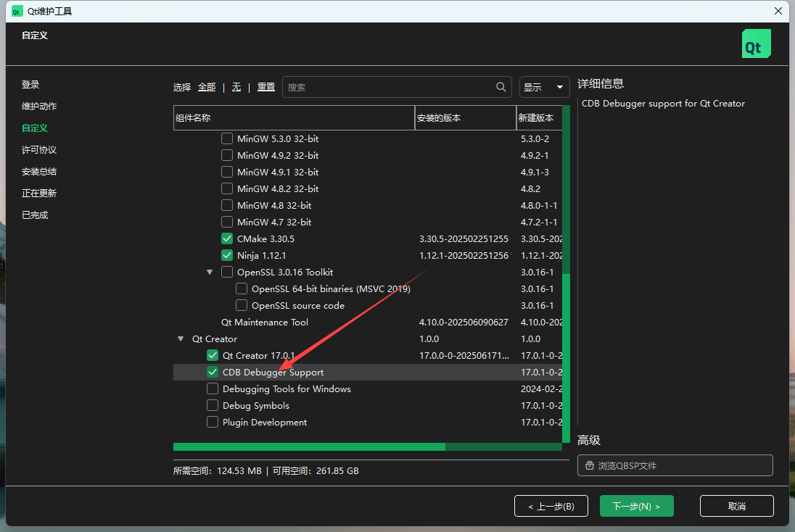The image size is (795, 532).
Task: Click new version 4.8.0-1-1 cell
Action: [x=539, y=205]
